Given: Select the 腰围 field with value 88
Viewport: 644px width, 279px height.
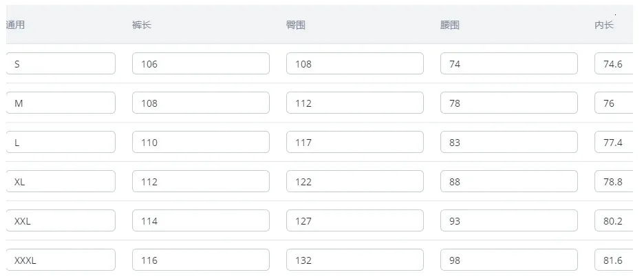Looking at the screenshot, I should point(509,181).
